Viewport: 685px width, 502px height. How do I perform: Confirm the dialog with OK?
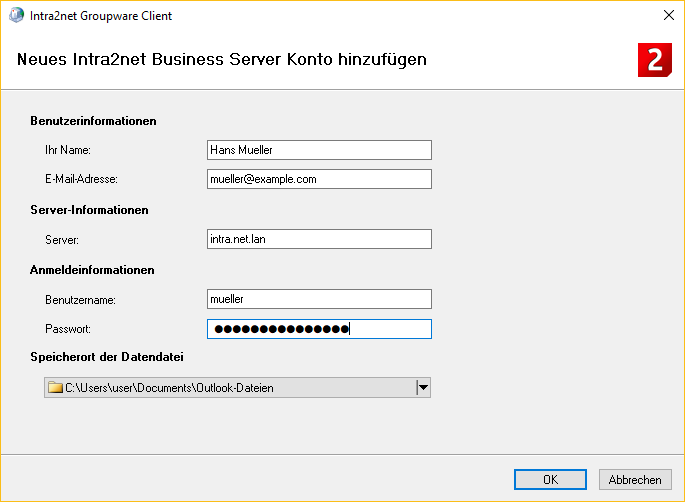550,480
